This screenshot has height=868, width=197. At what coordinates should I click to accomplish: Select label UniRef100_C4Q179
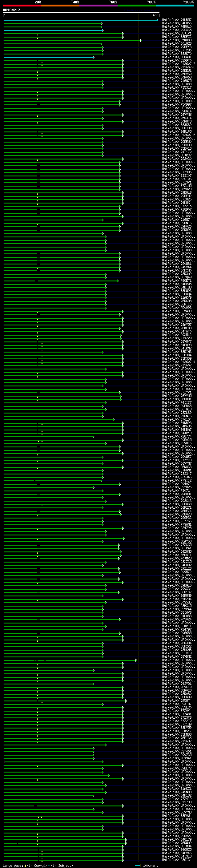coord(177,839)
